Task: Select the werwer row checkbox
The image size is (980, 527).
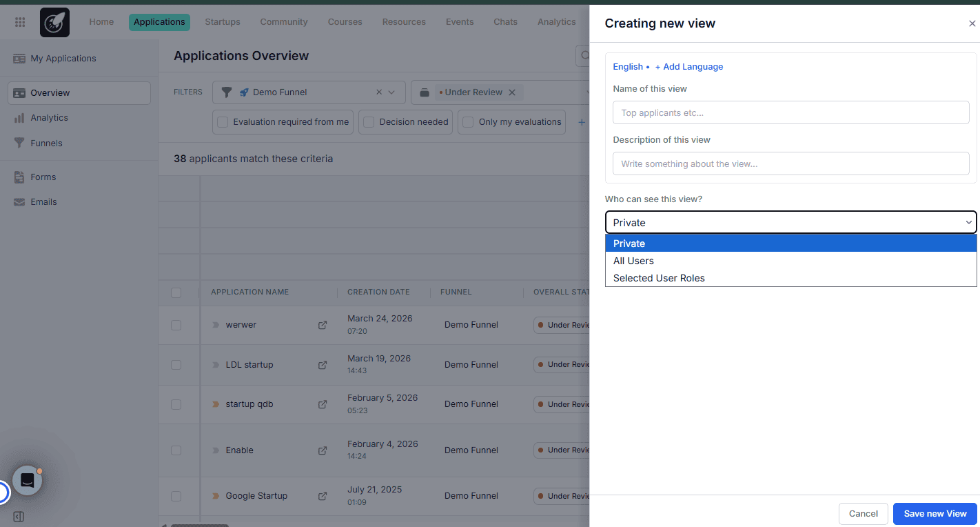Action: [176, 325]
